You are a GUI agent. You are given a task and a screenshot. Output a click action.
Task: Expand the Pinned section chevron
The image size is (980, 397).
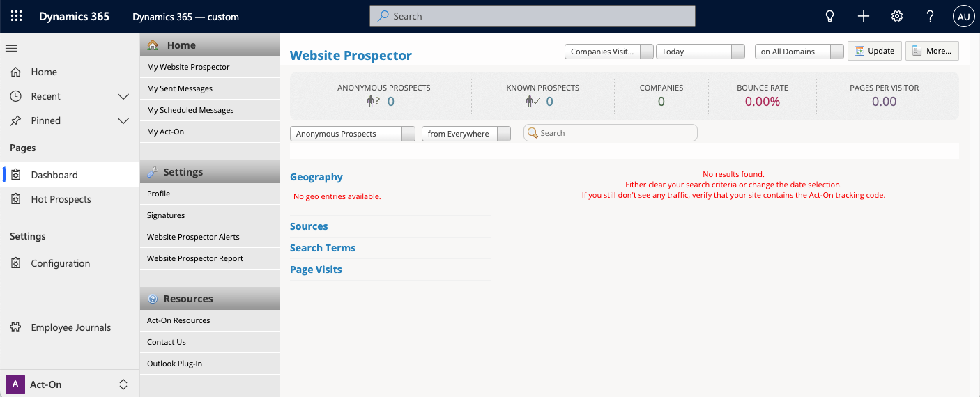point(123,120)
